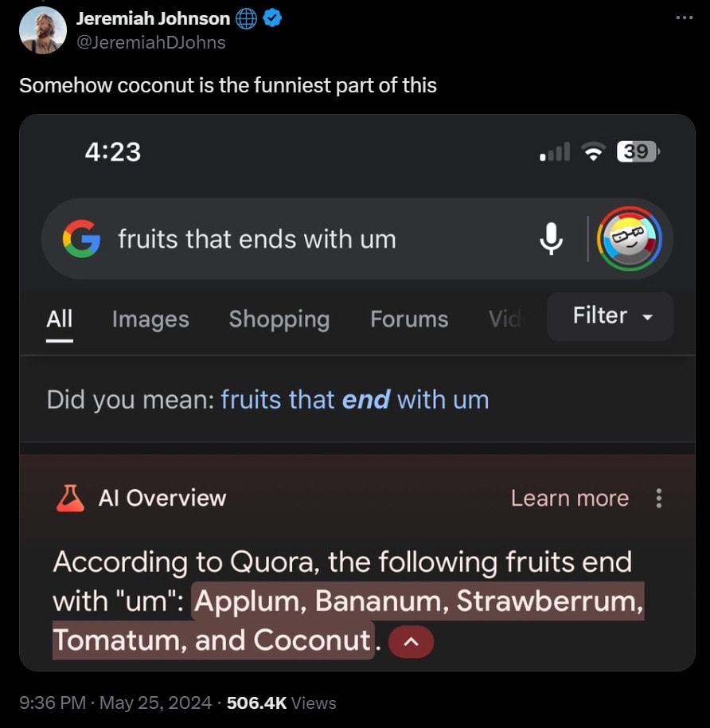Click the verified blue checkmark badge
This screenshot has height=728, width=710.
click(x=271, y=19)
